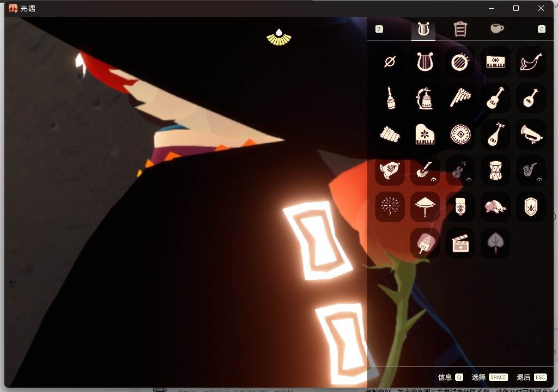Viewport: 558px width, 392px height.
Task: Select the pink hand fan prop
Action: pyautogui.click(x=425, y=243)
